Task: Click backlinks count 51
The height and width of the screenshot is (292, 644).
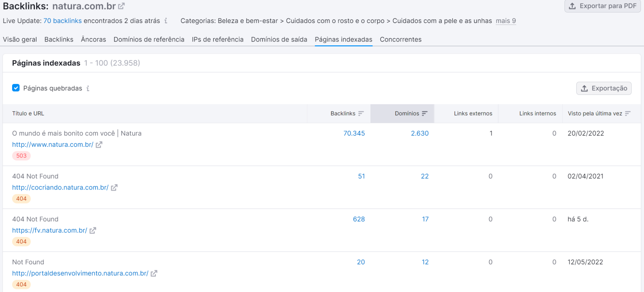Action: pos(361,176)
